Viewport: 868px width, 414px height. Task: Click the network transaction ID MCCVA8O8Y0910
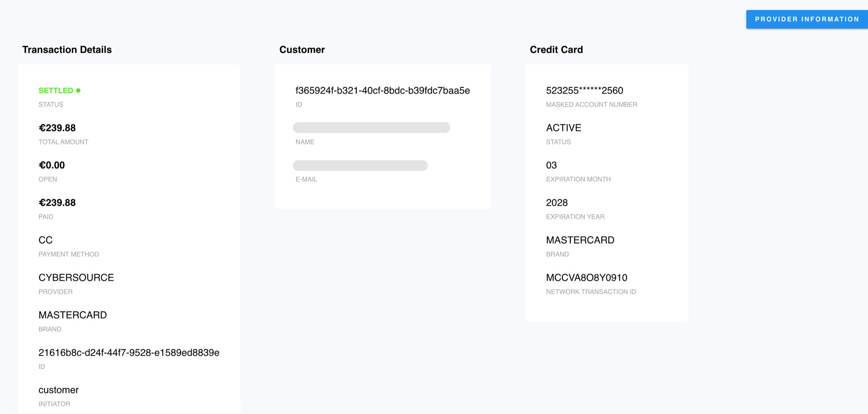(x=587, y=278)
